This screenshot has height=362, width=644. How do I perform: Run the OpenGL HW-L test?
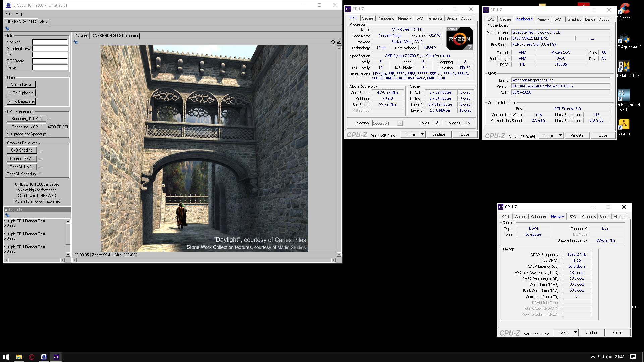tap(22, 167)
